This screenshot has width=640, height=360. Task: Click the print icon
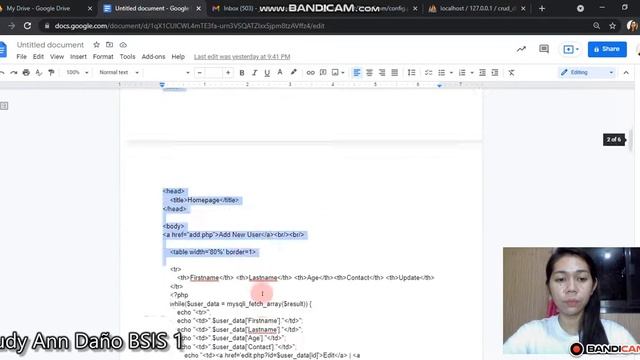click(x=26, y=73)
